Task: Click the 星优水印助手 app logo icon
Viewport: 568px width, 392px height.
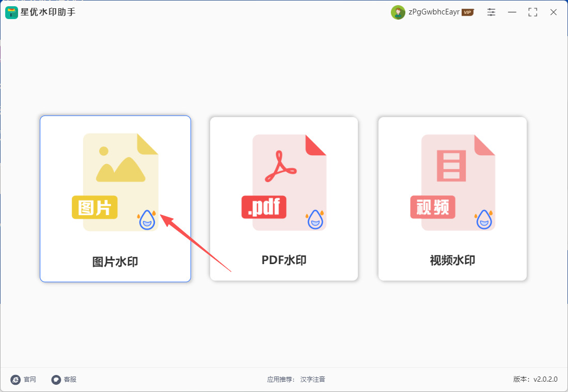Action: click(11, 12)
